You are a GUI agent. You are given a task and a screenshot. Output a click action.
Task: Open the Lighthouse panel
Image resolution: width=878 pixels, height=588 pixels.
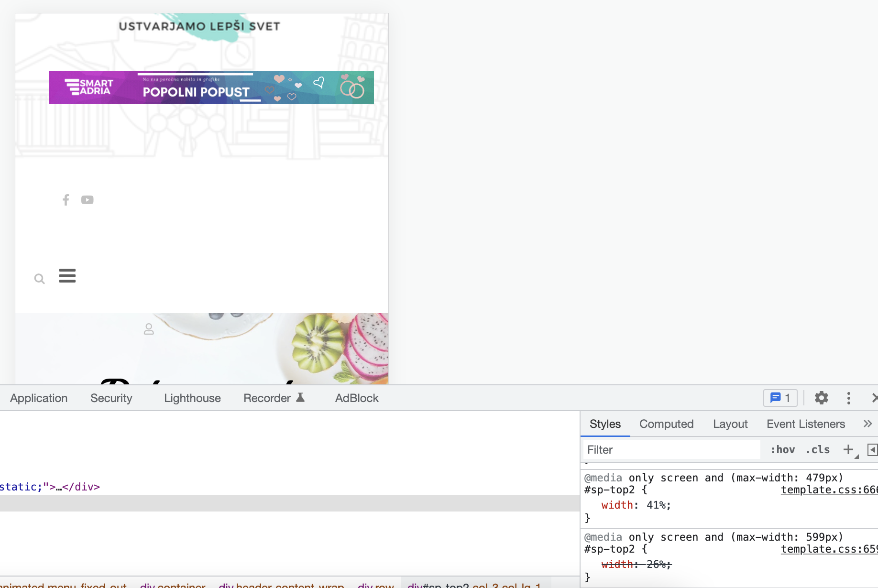coord(192,398)
